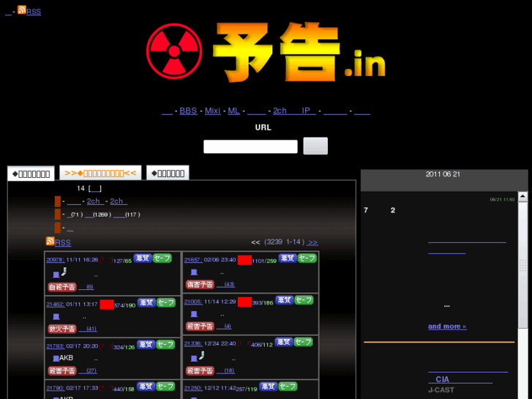532x399 pixels.
Task: Click green セーフ badge on post 21657
Action: (x=307, y=258)
